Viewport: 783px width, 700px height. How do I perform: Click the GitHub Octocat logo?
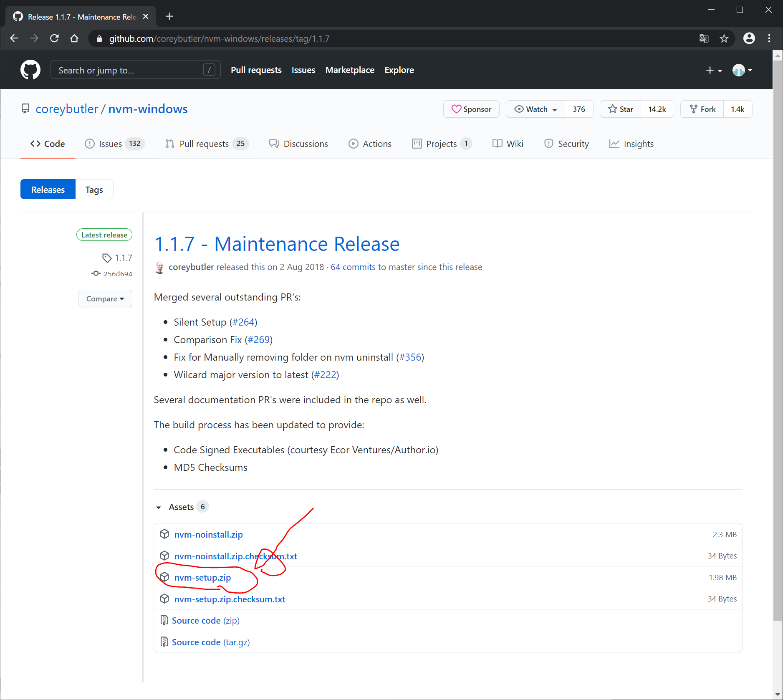coord(30,70)
